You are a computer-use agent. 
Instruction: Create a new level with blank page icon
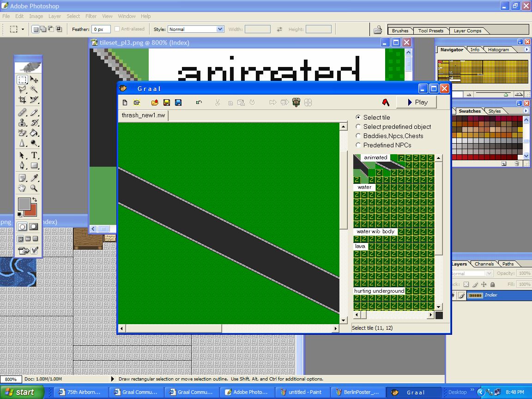[x=125, y=103]
